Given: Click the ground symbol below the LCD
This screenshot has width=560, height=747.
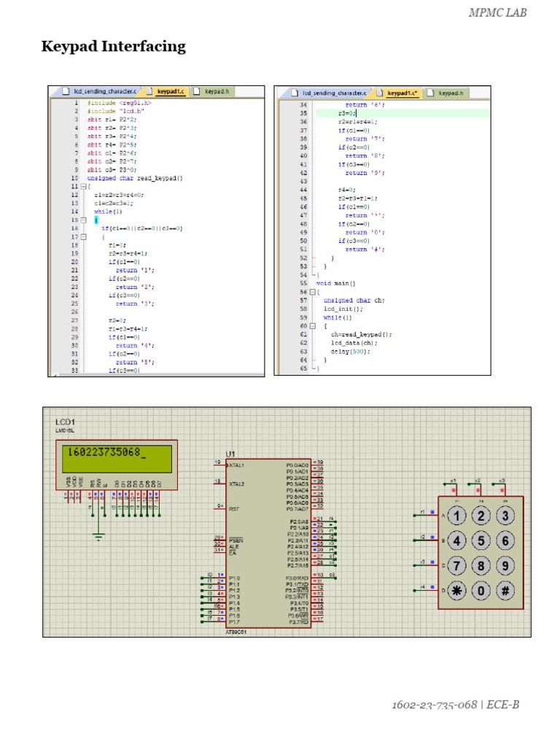Looking at the screenshot, I should pos(98,537).
